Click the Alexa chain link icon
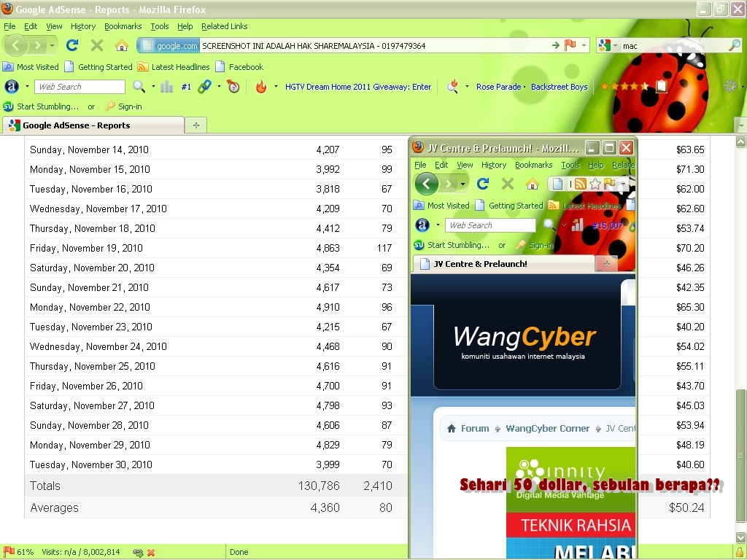 (x=205, y=87)
